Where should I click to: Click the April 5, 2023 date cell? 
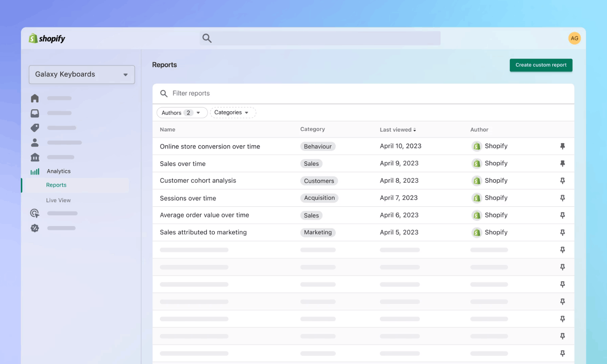click(399, 233)
